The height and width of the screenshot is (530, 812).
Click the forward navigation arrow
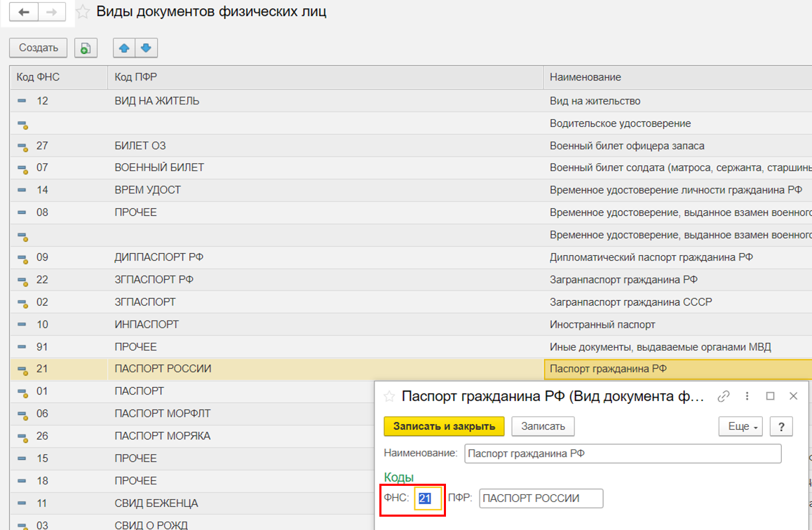click(52, 12)
